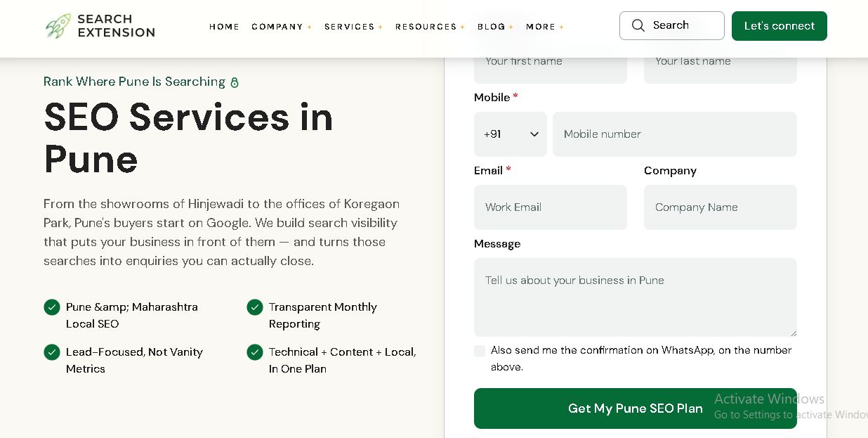The width and height of the screenshot is (868, 438).
Task: Focus the Work Email input field
Action: pos(551,207)
